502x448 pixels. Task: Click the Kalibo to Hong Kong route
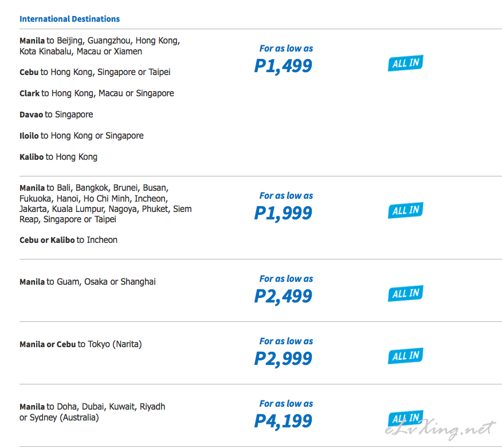(58, 157)
